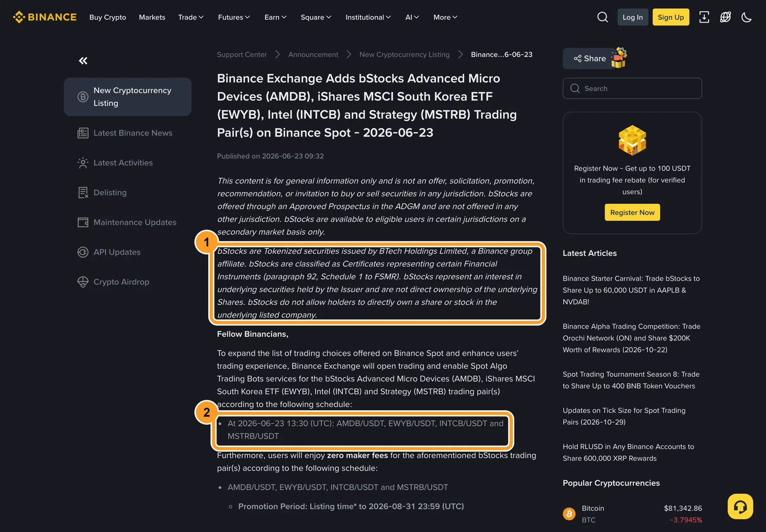Click the register promo gift box image
Image resolution: width=766 pixels, height=532 pixels.
tap(632, 140)
